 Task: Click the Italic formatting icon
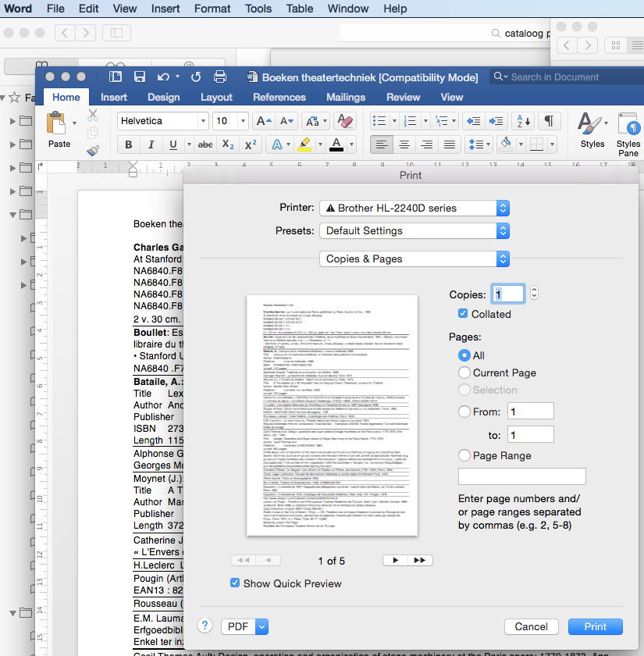(x=151, y=144)
